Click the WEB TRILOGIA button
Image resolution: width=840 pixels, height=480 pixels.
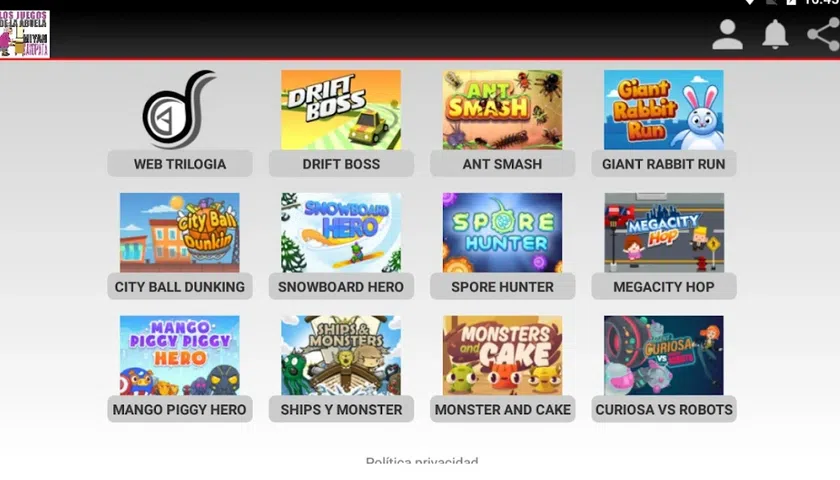180,164
